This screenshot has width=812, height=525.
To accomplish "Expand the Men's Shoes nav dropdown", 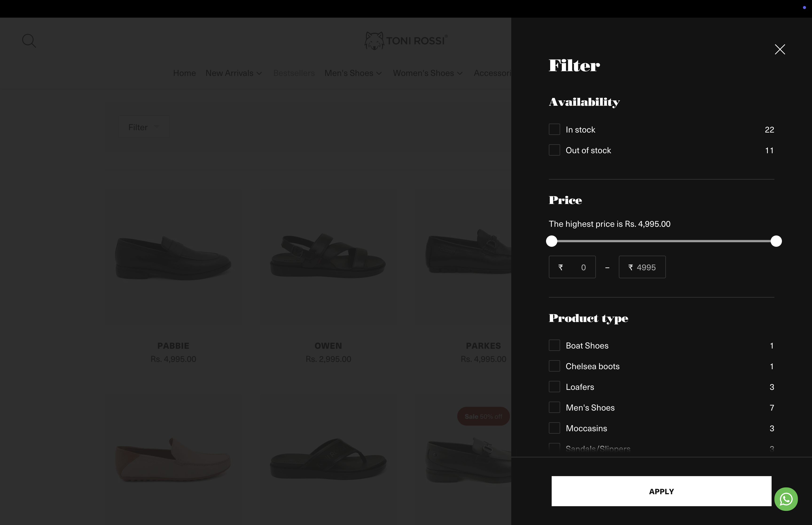I will click(353, 73).
